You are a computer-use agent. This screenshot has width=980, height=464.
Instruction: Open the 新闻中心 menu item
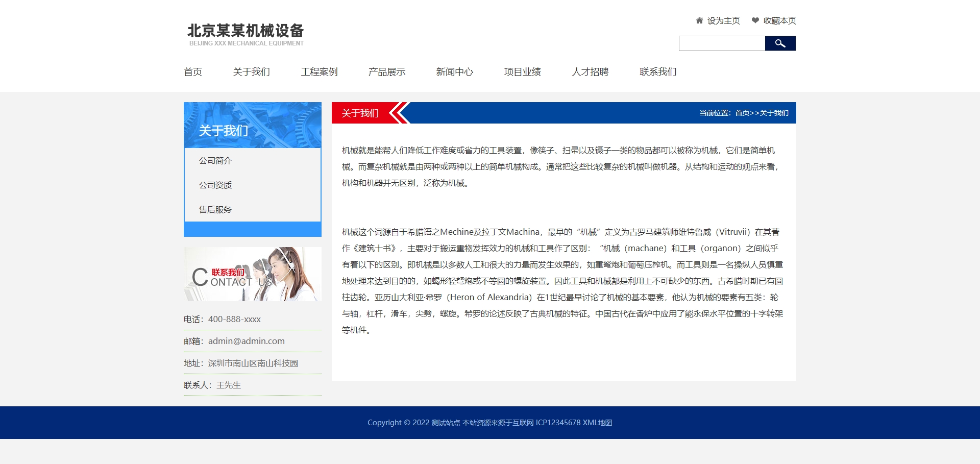click(454, 72)
